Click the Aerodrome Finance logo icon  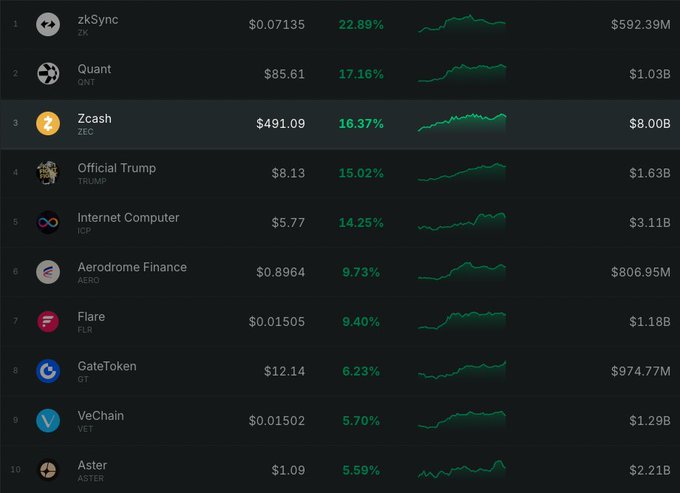point(48,272)
